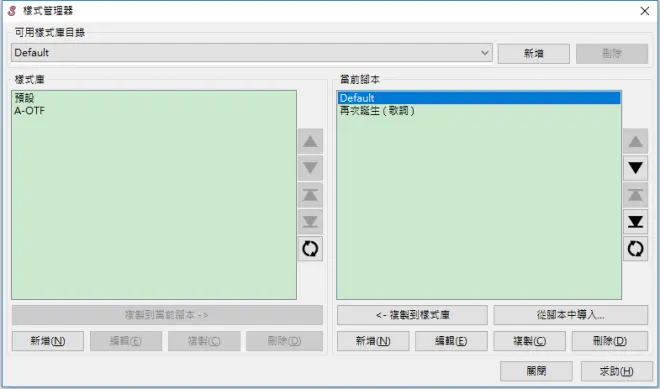
Task: Click 編輯(E) under 樣式庫
Action: pos(126,341)
